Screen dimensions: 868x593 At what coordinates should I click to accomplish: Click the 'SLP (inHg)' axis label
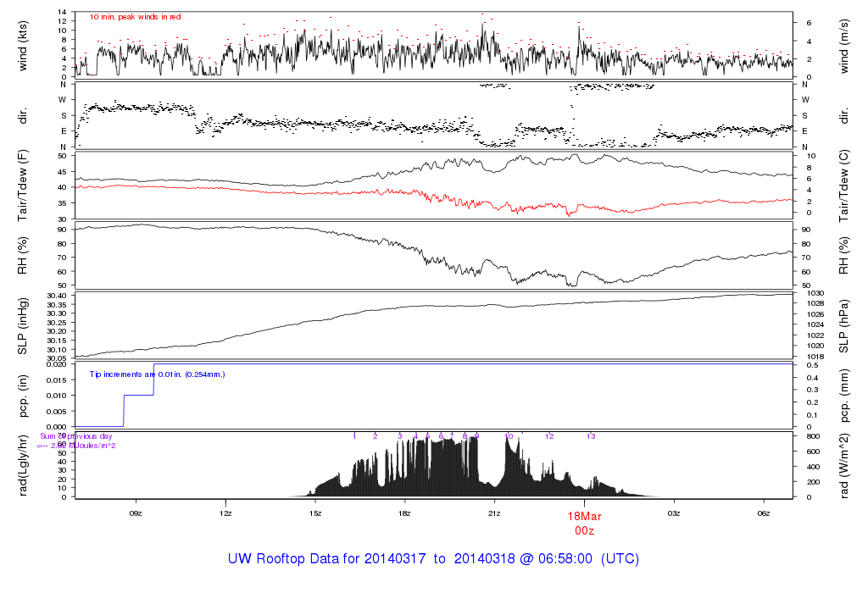[x=23, y=326]
